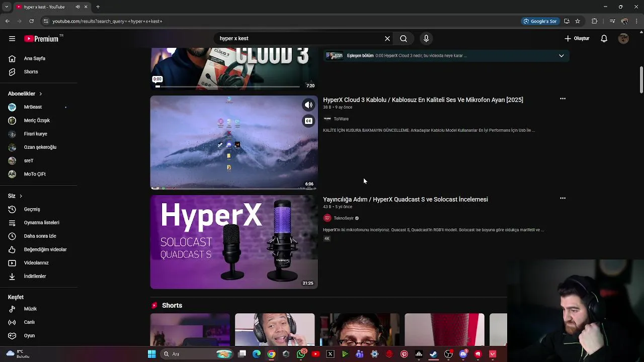Start voice search with the microphone
Viewport: 644px width, 362px height.
426,38
